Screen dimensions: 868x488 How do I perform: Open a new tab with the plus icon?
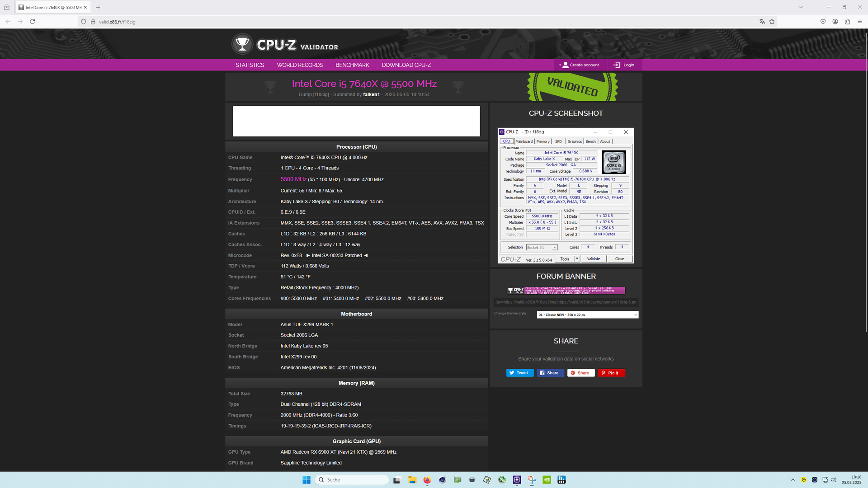coord(98,7)
